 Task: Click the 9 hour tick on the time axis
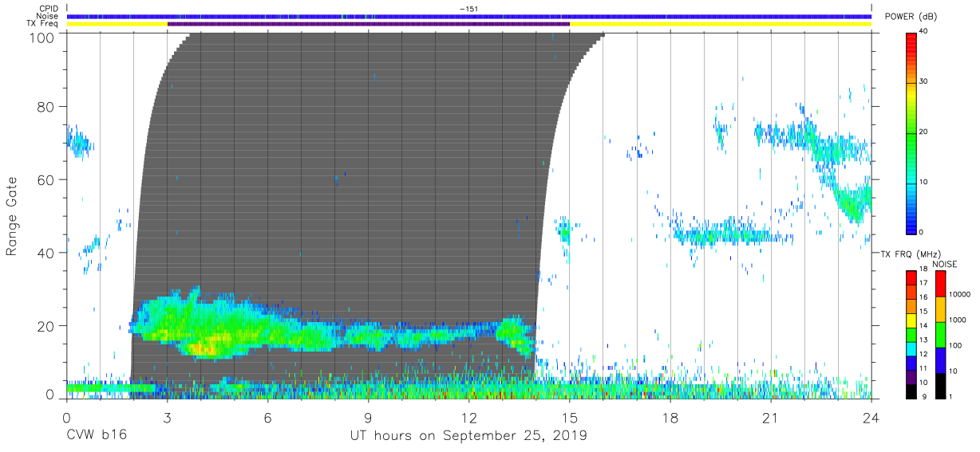click(x=368, y=418)
